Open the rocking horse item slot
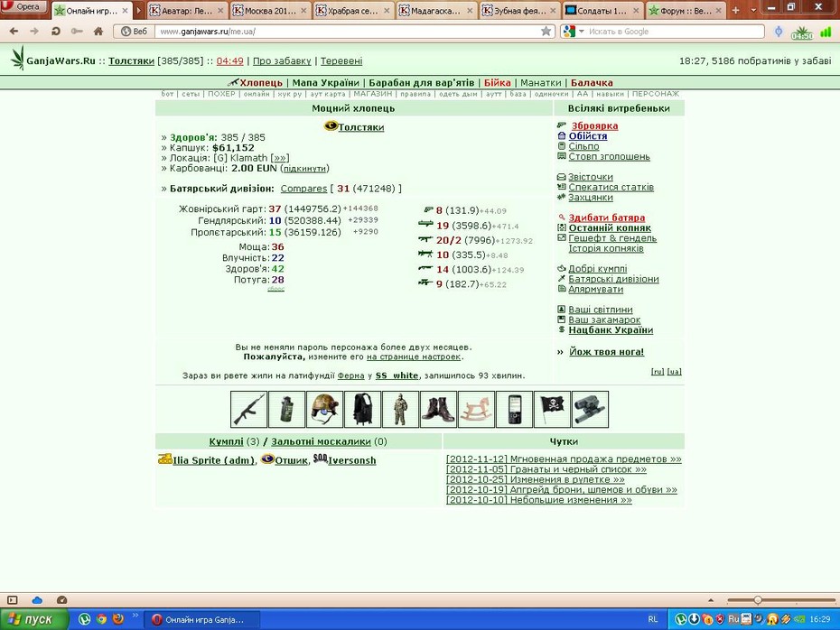 [476, 410]
